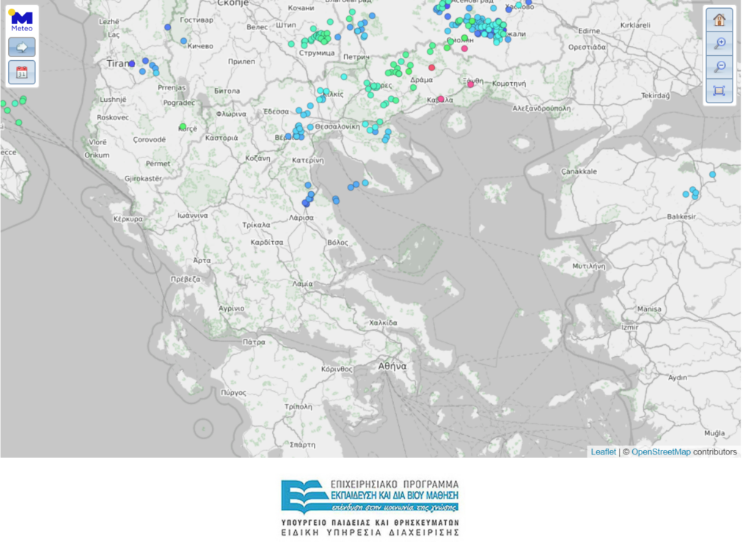Screen dimensions: 751x560
Task: Click the light blue marker near Кичево
Action: point(183,41)
